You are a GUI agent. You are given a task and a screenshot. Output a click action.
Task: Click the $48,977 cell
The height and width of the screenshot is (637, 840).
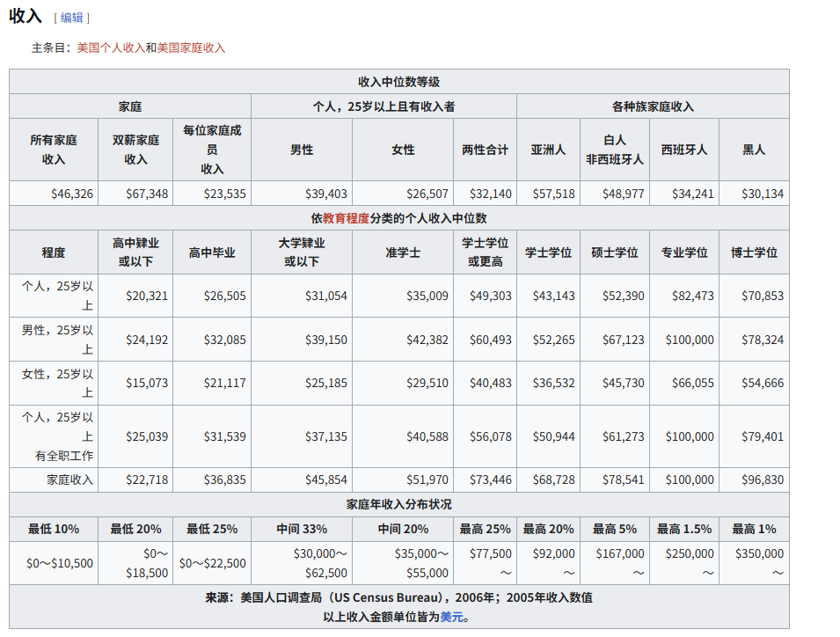click(x=615, y=194)
